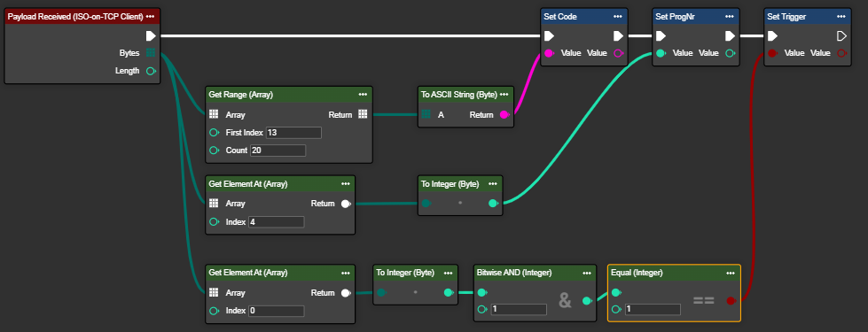868x332 pixels.
Task: Click the Index field containing 4
Action: (x=277, y=222)
